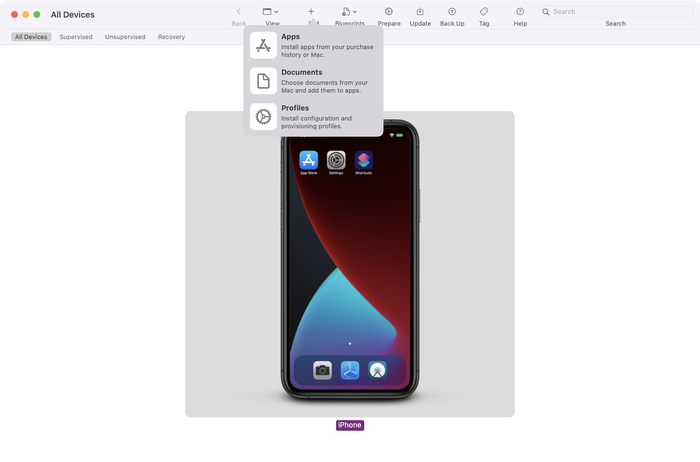Click the Tag toolbar icon
Image resolution: width=700 pixels, height=462 pixels.
[484, 12]
